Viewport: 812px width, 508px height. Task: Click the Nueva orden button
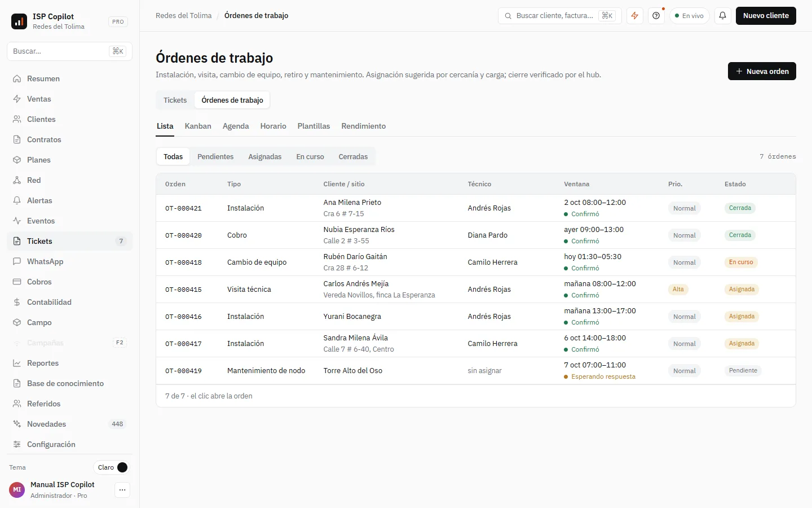tap(762, 71)
